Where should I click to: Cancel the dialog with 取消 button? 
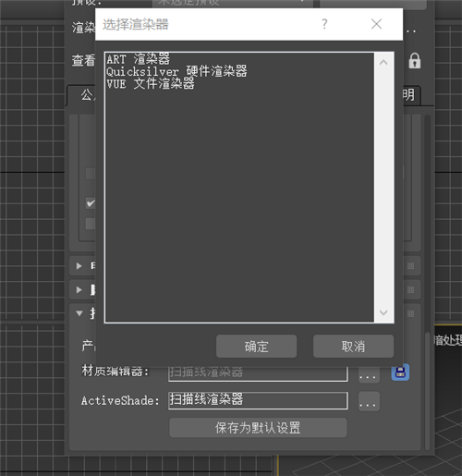(353, 347)
